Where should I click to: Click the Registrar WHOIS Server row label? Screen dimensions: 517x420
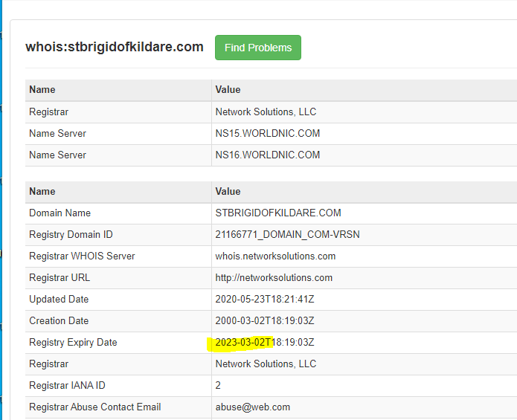click(82, 256)
